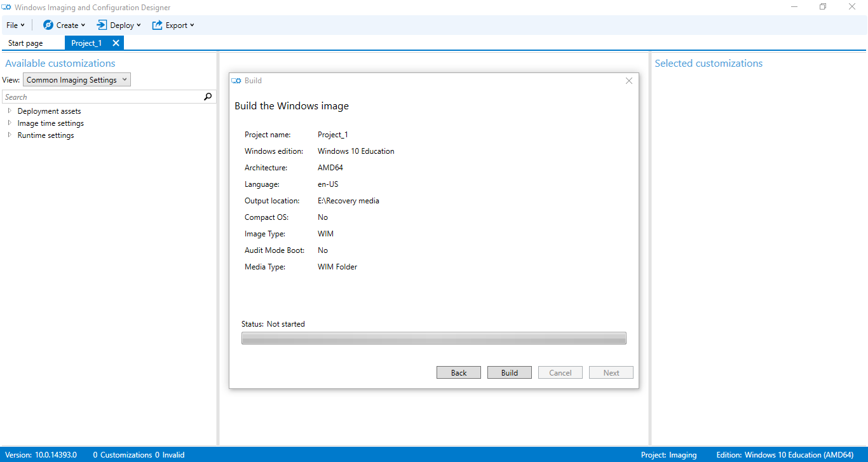Open the View dropdown showing Common Imaging Settings
The width and height of the screenshot is (868, 462).
76,79
